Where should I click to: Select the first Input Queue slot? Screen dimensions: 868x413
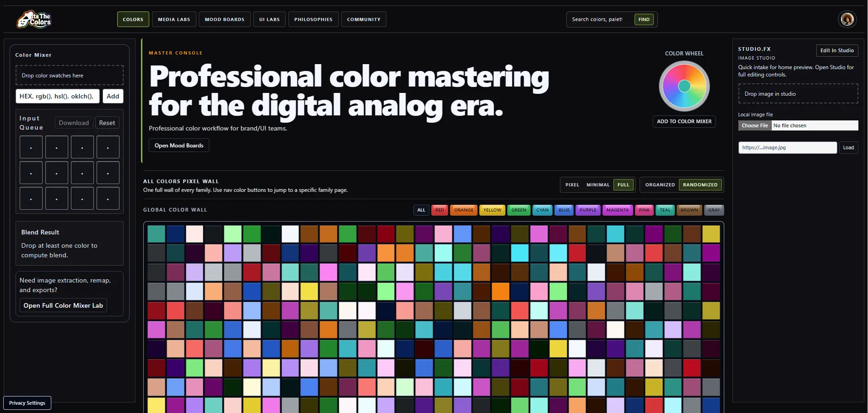pyautogui.click(x=31, y=147)
